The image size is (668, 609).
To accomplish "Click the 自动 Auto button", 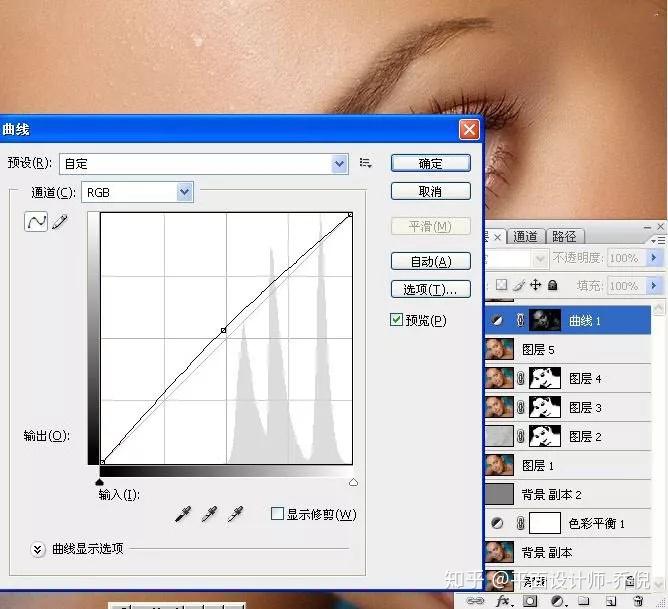I will click(x=431, y=261).
